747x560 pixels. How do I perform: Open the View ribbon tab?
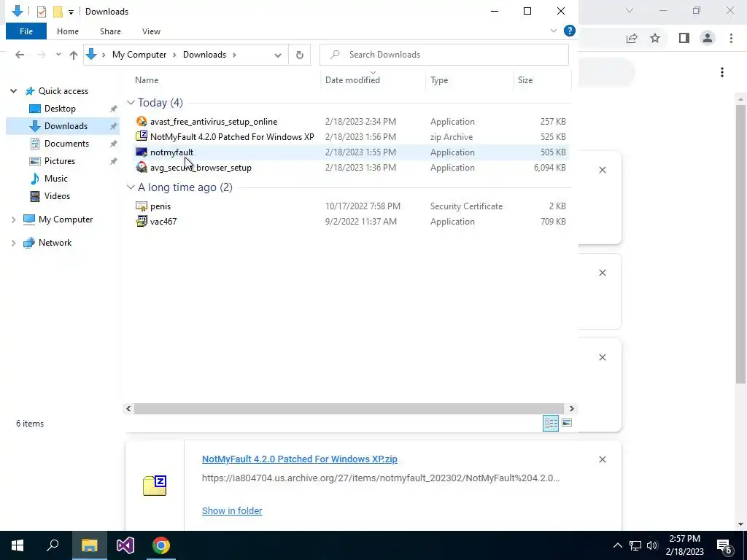151,31
